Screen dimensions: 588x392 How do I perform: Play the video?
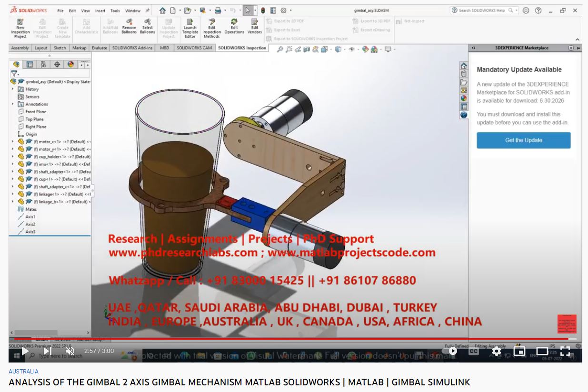[x=25, y=351]
